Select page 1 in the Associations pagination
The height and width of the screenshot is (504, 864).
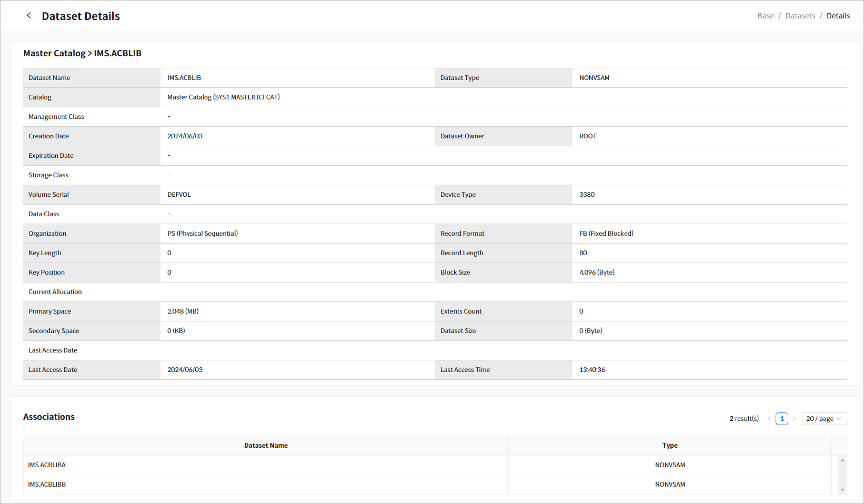pyautogui.click(x=781, y=419)
